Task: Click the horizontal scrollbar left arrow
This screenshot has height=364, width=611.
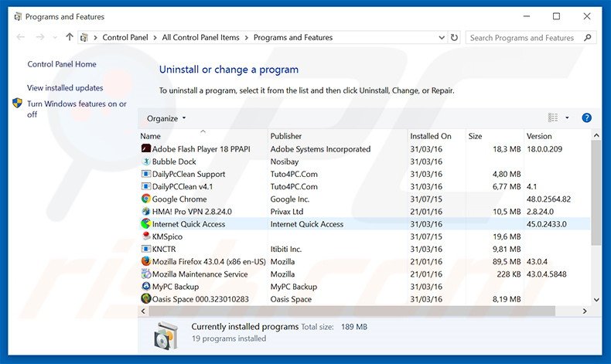Action: coord(143,311)
